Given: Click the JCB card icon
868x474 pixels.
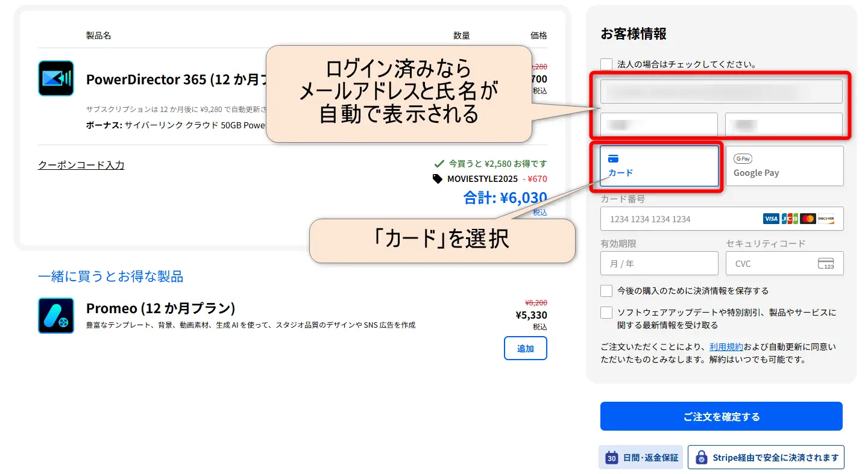Looking at the screenshot, I should click(788, 219).
